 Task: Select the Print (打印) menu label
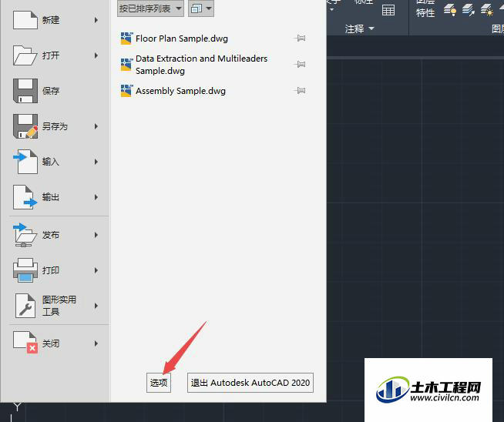tap(51, 270)
